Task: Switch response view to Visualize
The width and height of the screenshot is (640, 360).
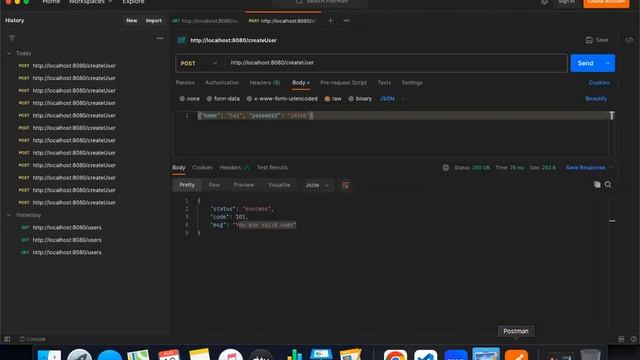Action: (x=279, y=185)
